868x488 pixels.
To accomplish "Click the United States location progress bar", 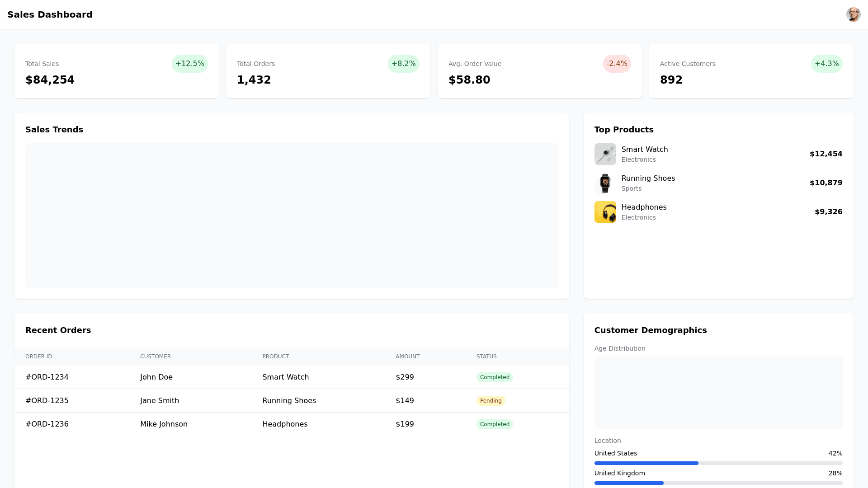I will [718, 463].
